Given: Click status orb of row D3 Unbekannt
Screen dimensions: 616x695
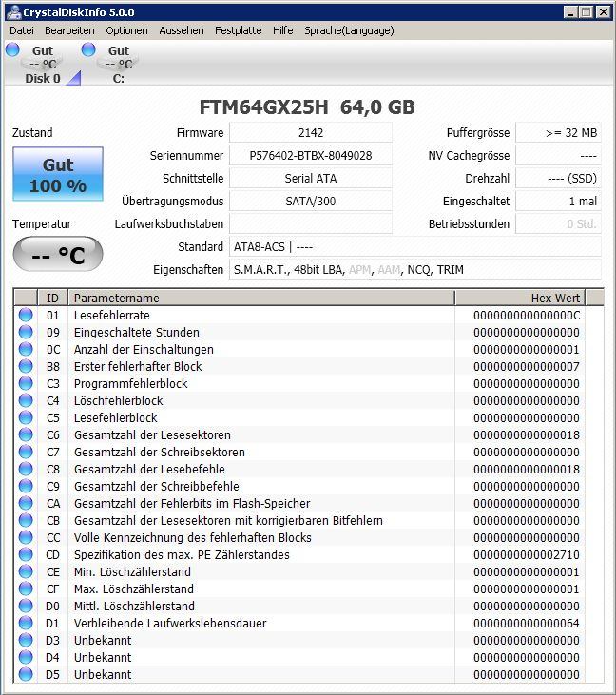Looking at the screenshot, I should coord(26,640).
